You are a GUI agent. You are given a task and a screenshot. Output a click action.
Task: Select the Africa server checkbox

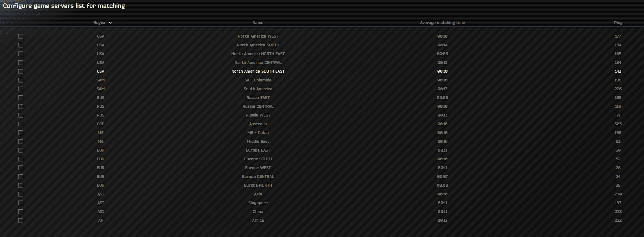[x=21, y=220]
